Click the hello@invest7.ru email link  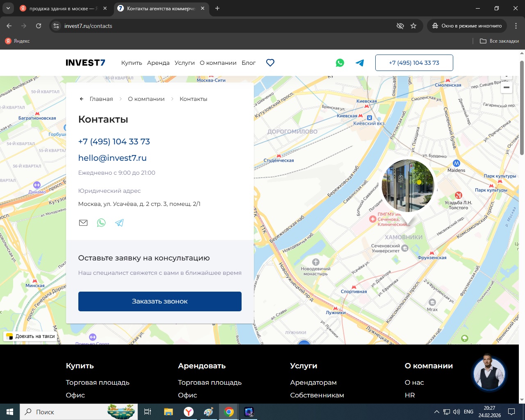click(112, 158)
